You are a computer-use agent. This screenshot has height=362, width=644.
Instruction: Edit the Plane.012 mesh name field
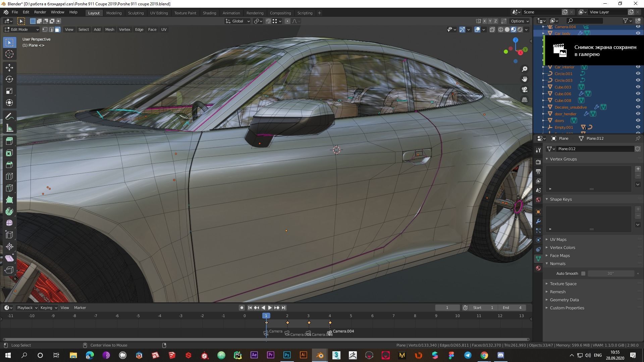click(595, 149)
